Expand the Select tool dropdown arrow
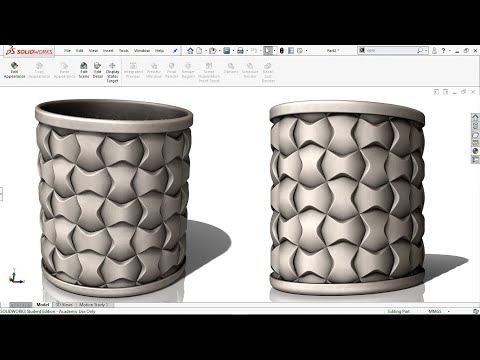Screen dimensions: 480x360 point(274,51)
